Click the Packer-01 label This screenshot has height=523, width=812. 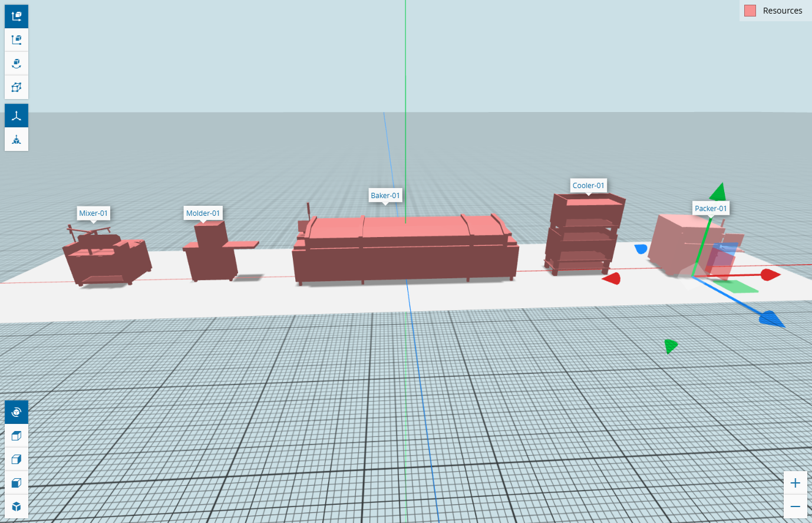[x=711, y=208]
